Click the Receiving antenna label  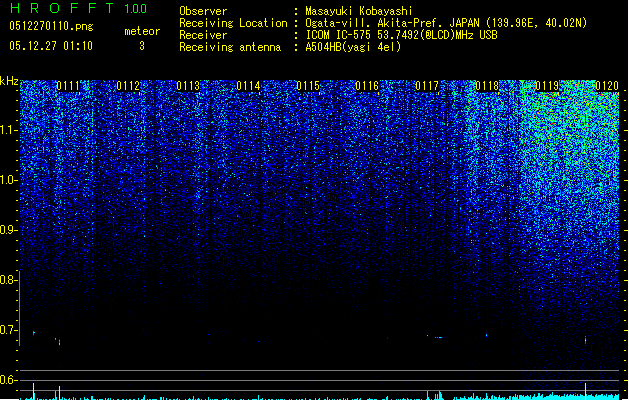(230, 47)
